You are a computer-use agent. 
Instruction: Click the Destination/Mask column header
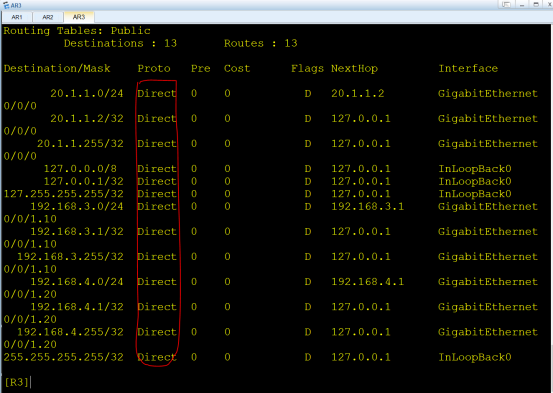[57, 68]
